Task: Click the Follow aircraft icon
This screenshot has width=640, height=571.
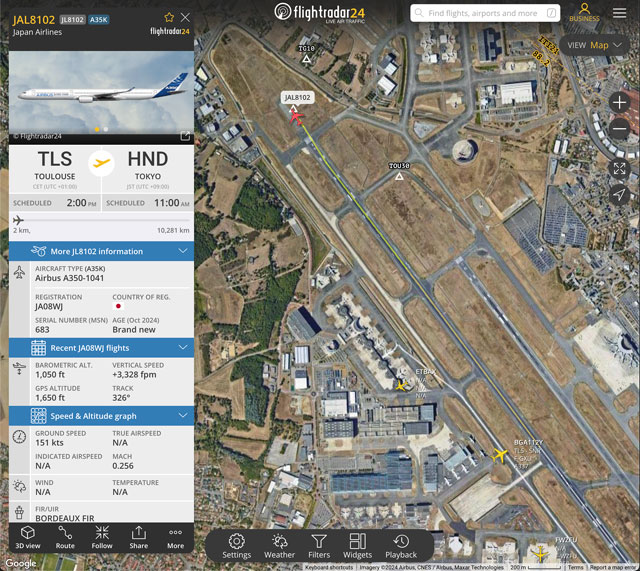Action: tap(102, 537)
